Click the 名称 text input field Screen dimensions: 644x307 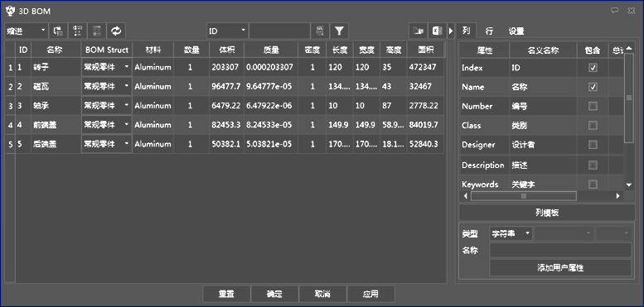[560, 250]
